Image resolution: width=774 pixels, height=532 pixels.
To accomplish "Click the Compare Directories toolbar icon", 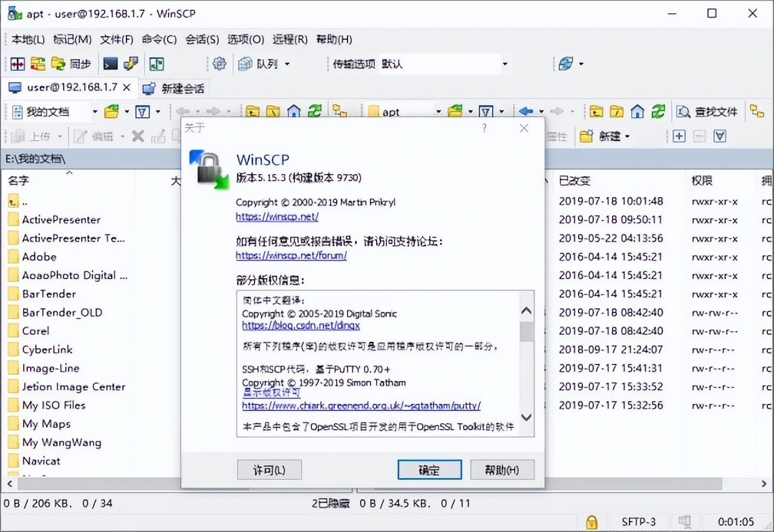I will (x=18, y=63).
